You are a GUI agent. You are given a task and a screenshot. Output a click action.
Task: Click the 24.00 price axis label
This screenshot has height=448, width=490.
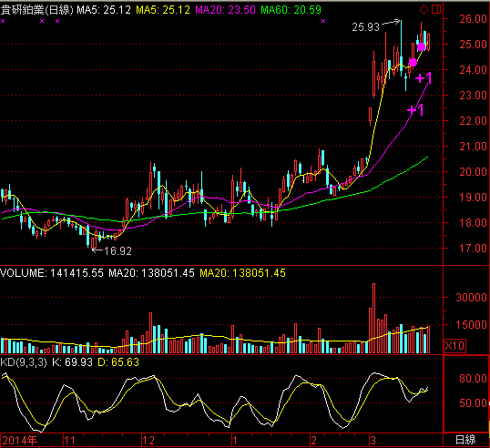(x=473, y=70)
